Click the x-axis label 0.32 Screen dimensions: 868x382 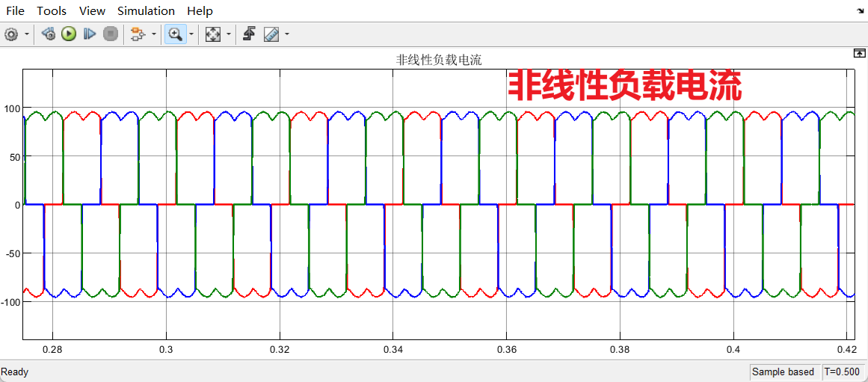pos(280,350)
